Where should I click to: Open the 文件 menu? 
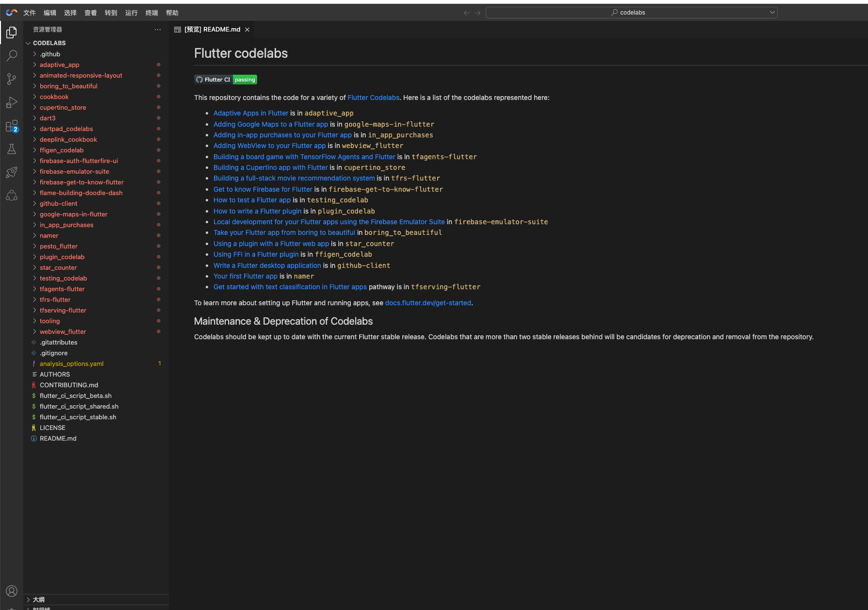point(30,13)
